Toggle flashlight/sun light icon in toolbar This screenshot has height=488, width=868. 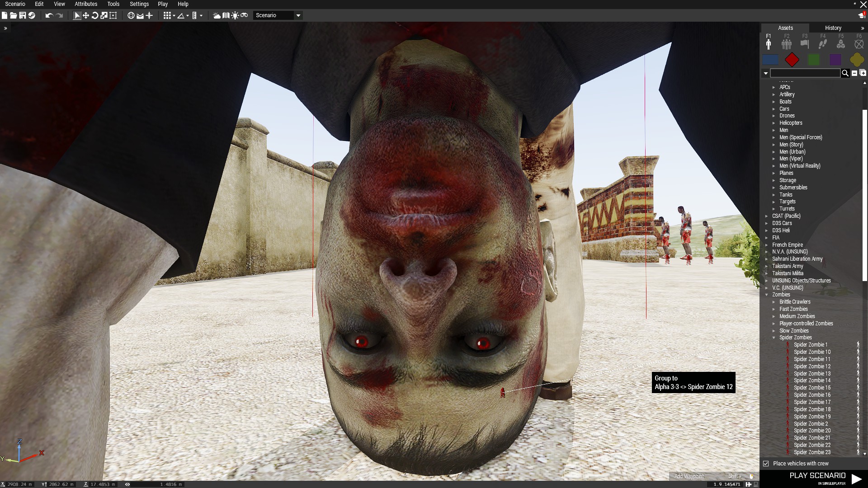point(235,15)
